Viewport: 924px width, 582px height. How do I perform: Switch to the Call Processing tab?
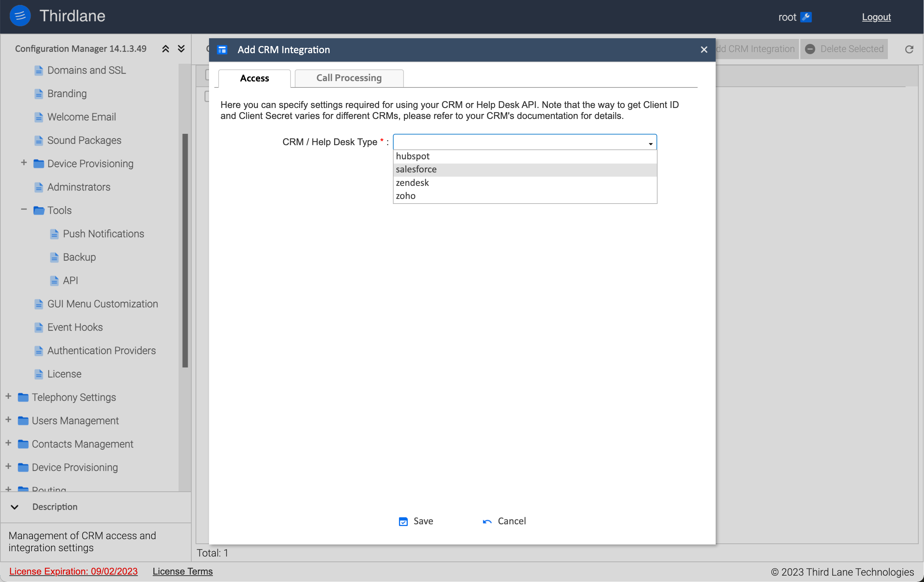coord(349,78)
